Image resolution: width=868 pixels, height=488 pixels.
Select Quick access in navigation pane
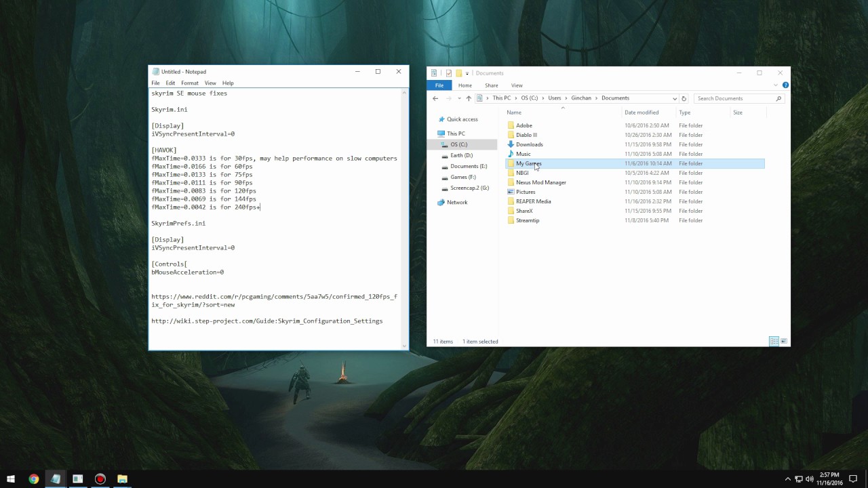pos(462,119)
